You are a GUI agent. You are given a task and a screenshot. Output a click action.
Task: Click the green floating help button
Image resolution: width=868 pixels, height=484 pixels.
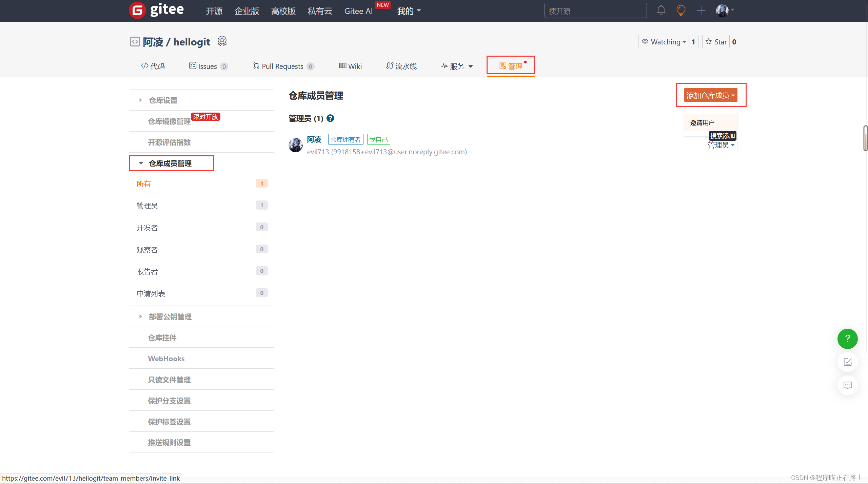(847, 338)
